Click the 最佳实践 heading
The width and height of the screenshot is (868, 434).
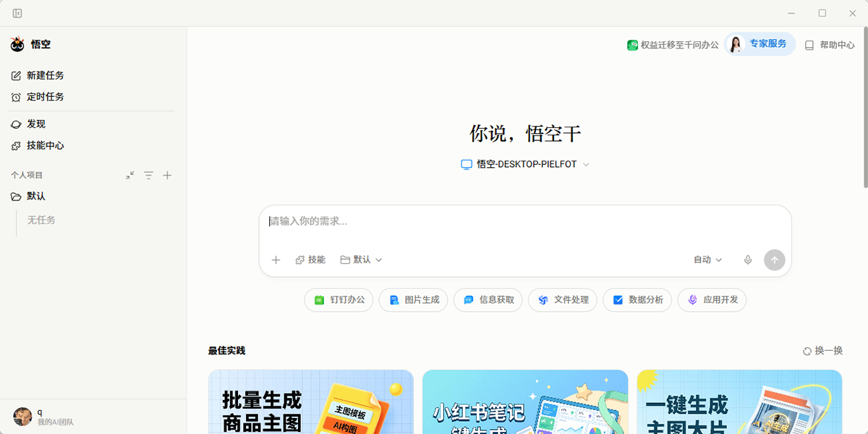click(226, 351)
